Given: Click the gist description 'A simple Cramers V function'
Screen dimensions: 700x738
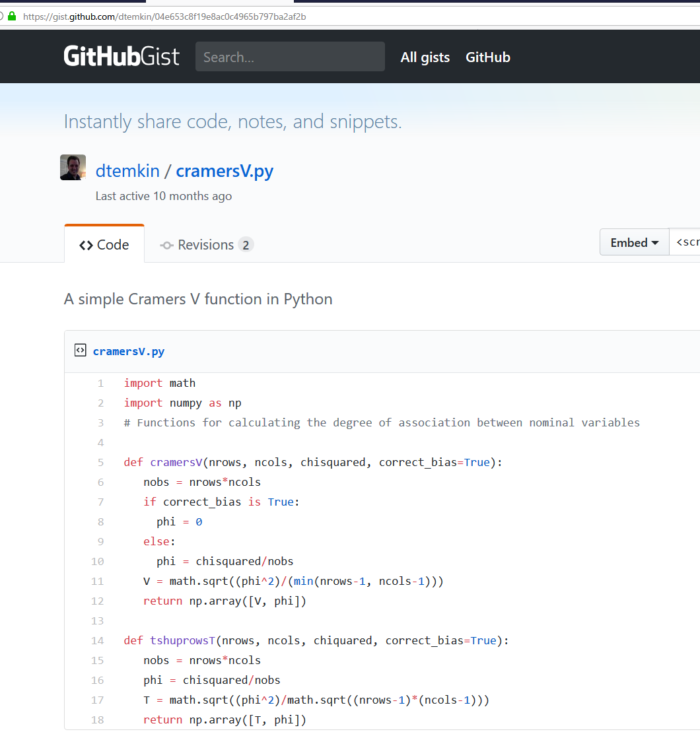Looking at the screenshot, I should tap(198, 299).
